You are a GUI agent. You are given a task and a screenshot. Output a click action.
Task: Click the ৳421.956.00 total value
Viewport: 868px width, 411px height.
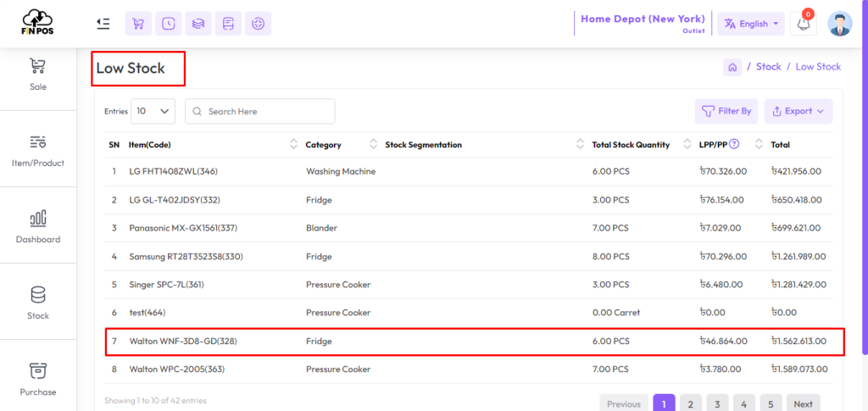click(x=796, y=171)
